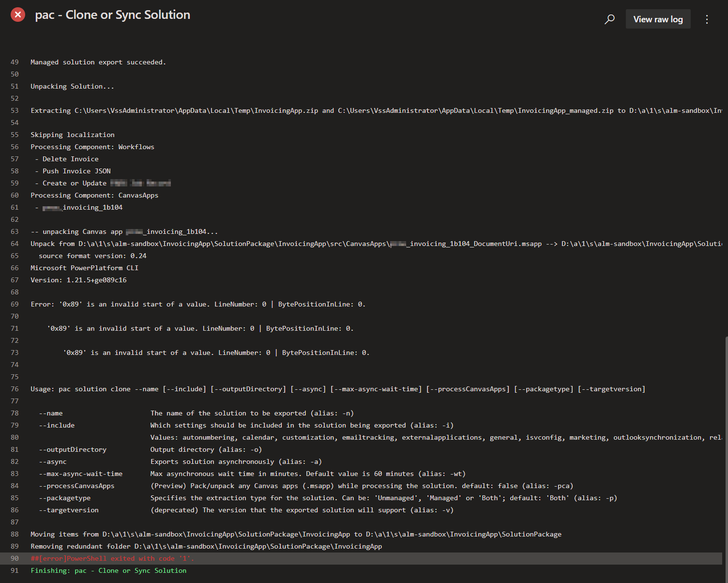Select the 0x89 invalid start of value error

(x=197, y=304)
